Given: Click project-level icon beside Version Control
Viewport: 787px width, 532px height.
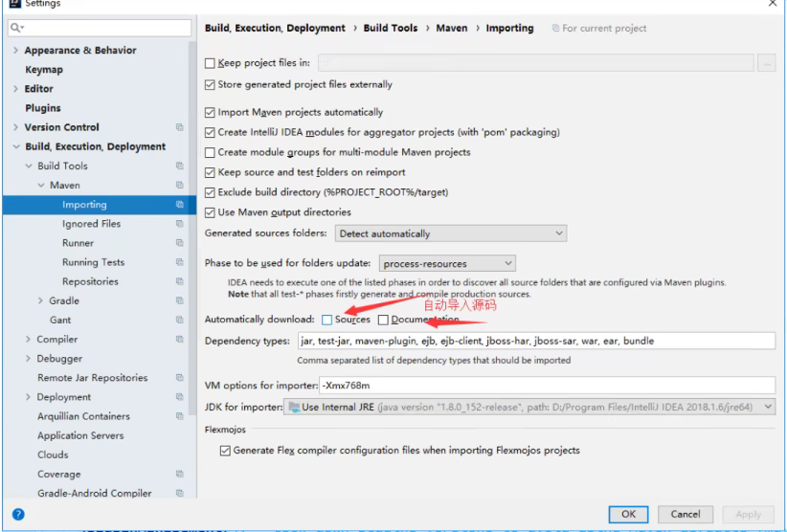Looking at the screenshot, I should 180,127.
